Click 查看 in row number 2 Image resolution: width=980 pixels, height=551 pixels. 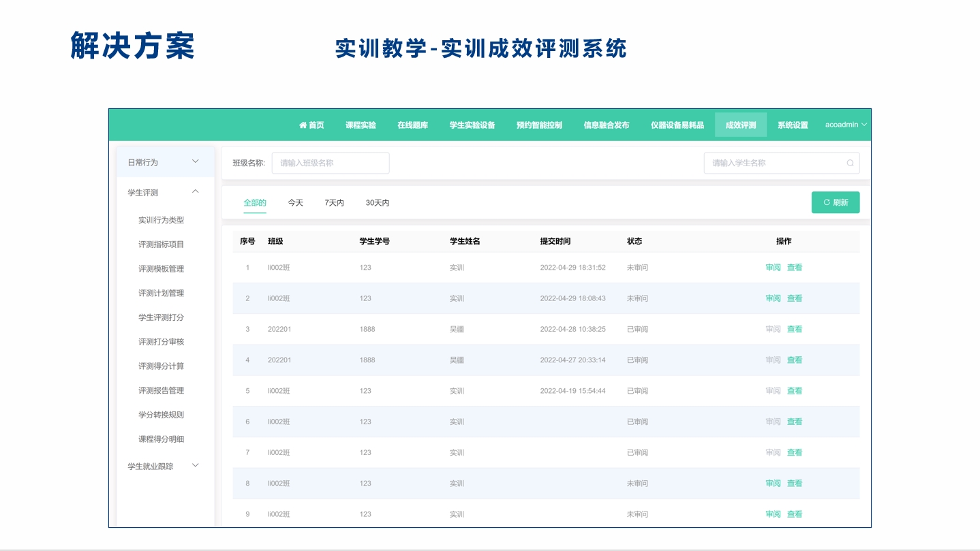pyautogui.click(x=795, y=298)
